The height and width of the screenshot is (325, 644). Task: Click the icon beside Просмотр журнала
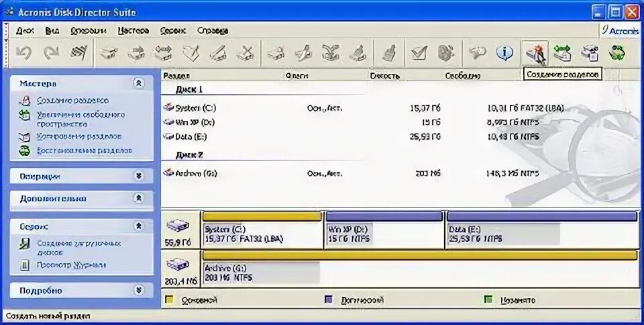25,265
